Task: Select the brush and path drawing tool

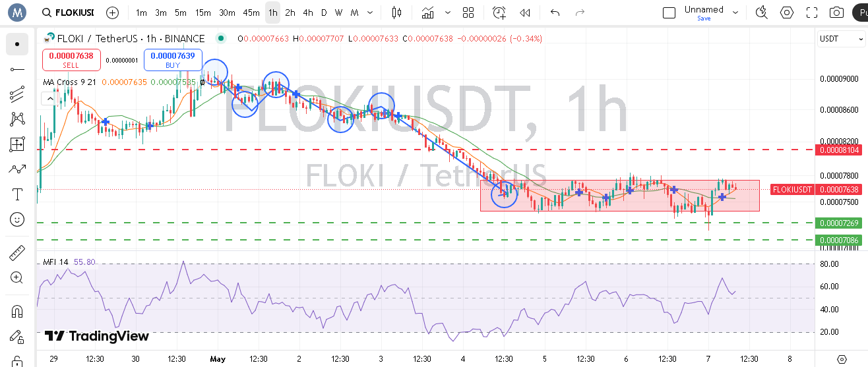Action: [x=17, y=169]
